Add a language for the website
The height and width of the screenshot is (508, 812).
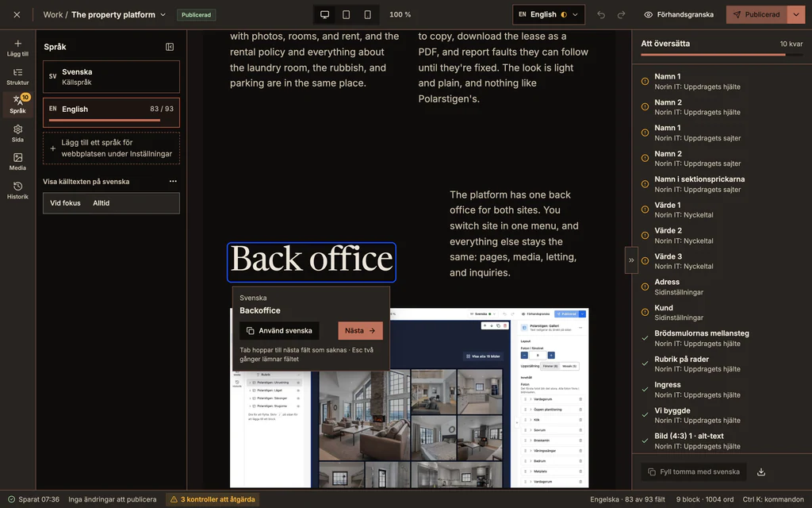(x=111, y=148)
